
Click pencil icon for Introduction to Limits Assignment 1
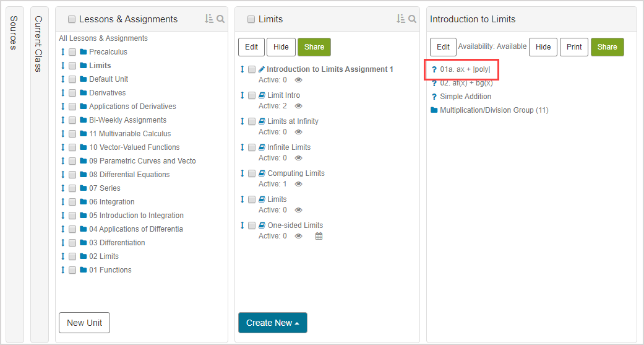point(262,69)
